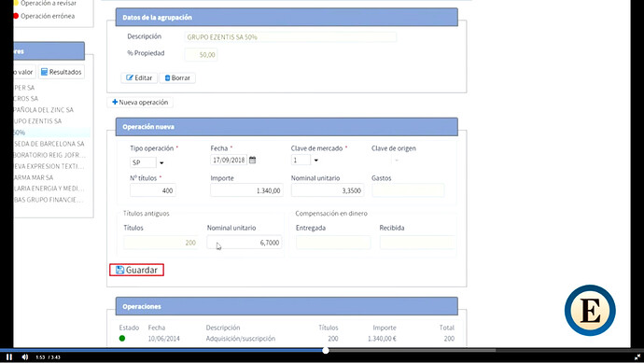Click the Operaciones section header
The height and width of the screenshot is (363, 644).
287,306
